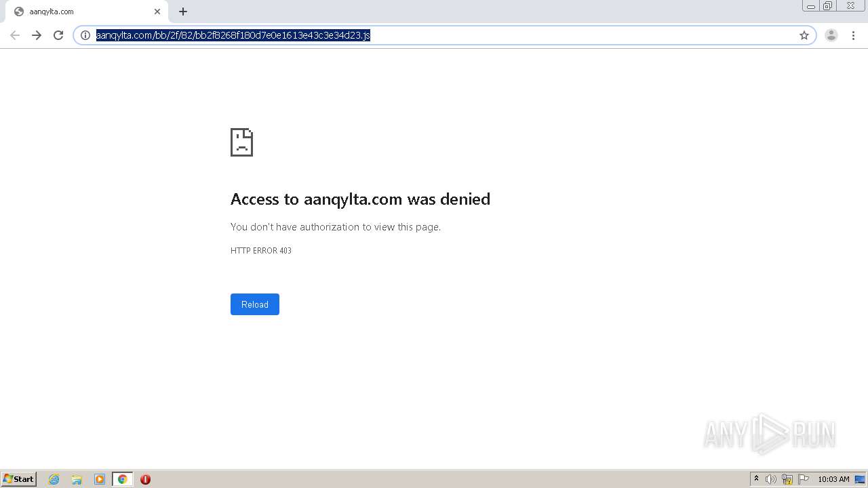The height and width of the screenshot is (488, 868).
Task: Click 'Access to aanqylta.com was denied' heading
Action: [x=360, y=199]
